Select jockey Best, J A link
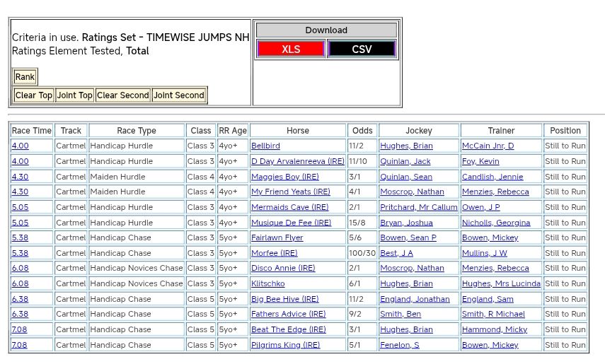605x364 pixels. 396,253
